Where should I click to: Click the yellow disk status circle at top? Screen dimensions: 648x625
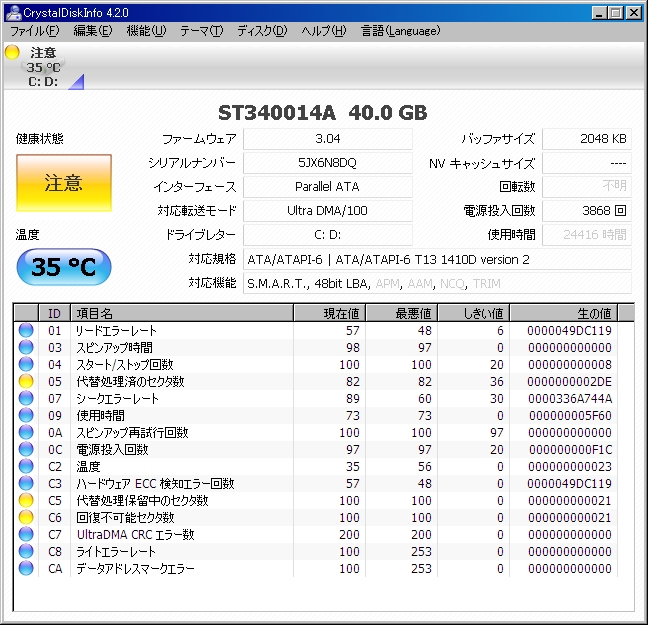pos(12,52)
